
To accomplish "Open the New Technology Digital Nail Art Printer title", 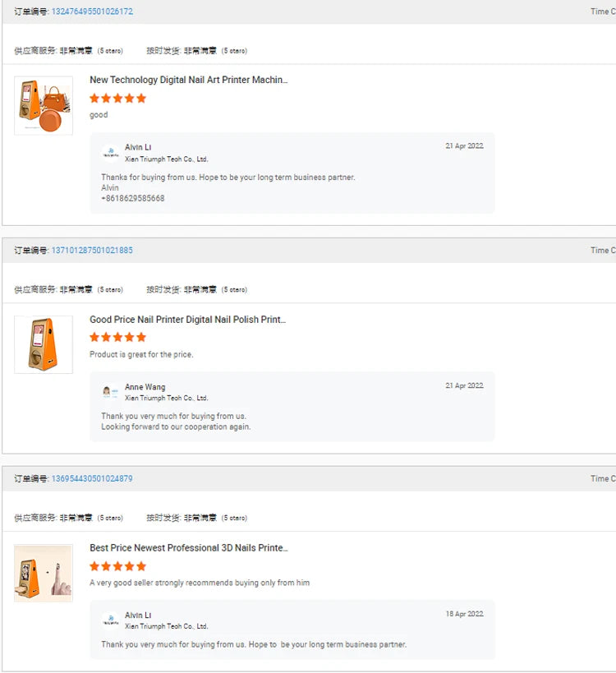I will click(x=188, y=80).
